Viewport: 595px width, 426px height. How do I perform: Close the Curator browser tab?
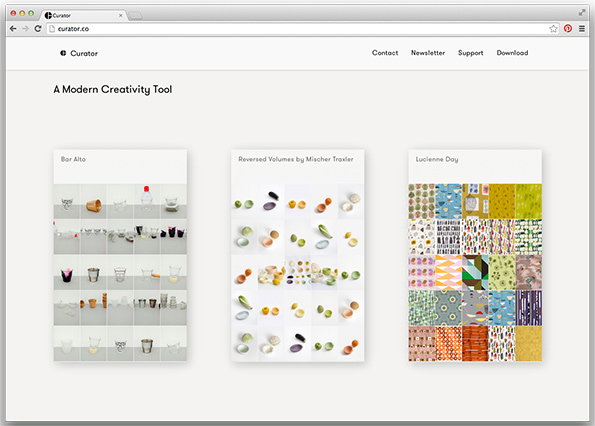(x=121, y=16)
